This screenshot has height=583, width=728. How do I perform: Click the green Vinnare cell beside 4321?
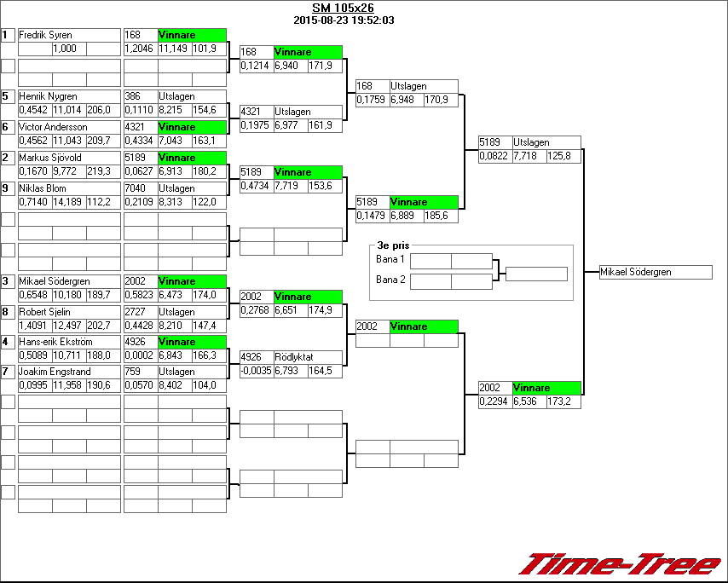point(192,127)
